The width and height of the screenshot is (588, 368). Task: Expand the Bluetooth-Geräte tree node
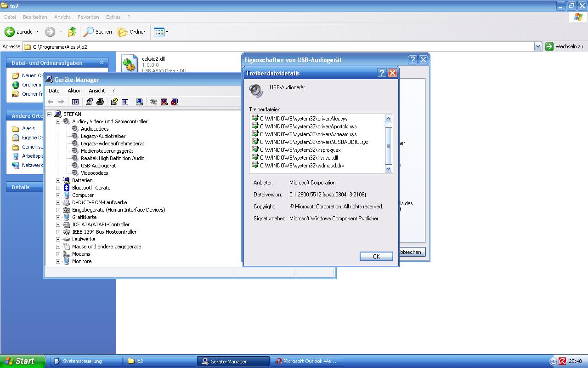tap(58, 188)
